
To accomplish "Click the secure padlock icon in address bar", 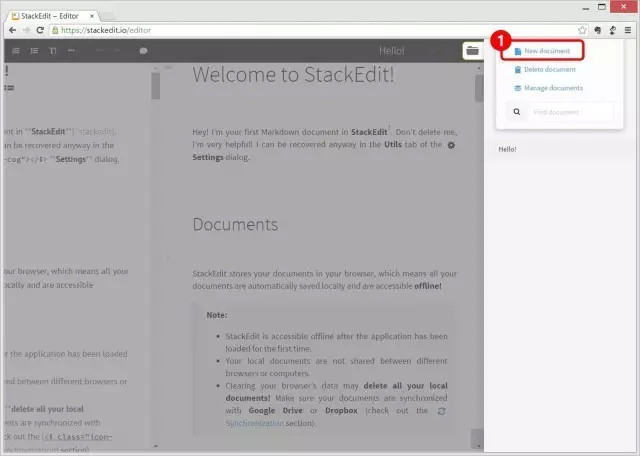I will (55, 30).
